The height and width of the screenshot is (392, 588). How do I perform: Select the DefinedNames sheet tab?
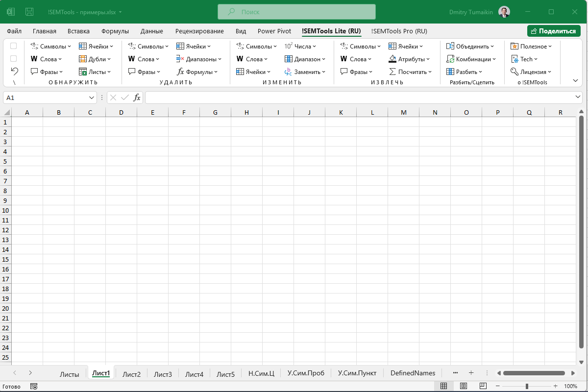[x=413, y=373]
